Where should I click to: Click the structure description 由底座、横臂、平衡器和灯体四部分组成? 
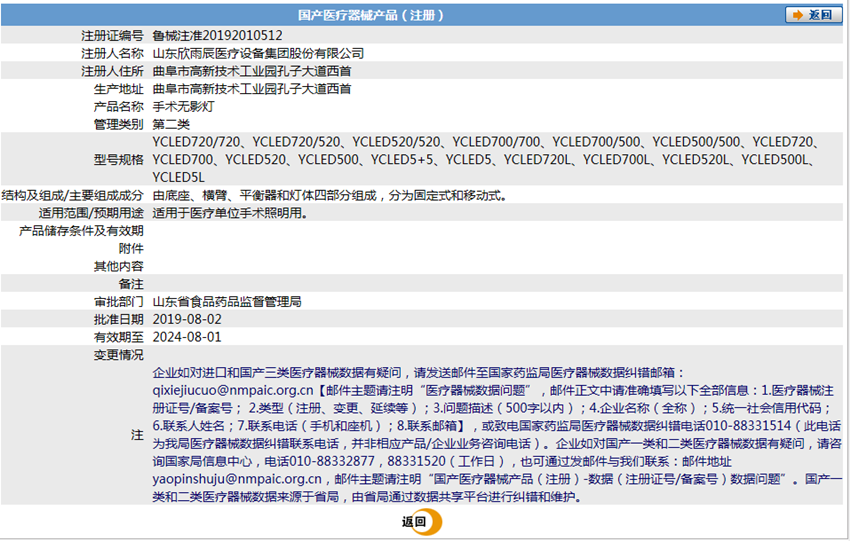coord(264,196)
